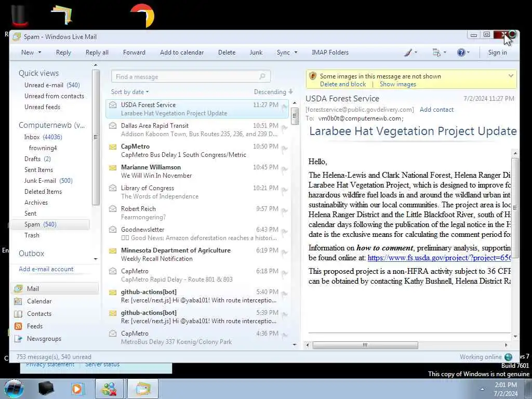Screen dimensions: 532x399
Task: Click search magnifier in Find a message
Action: [262, 77]
